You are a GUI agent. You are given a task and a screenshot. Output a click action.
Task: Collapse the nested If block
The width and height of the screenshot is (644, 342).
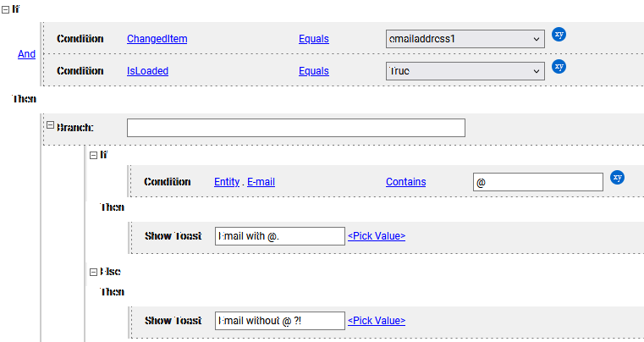(x=93, y=155)
